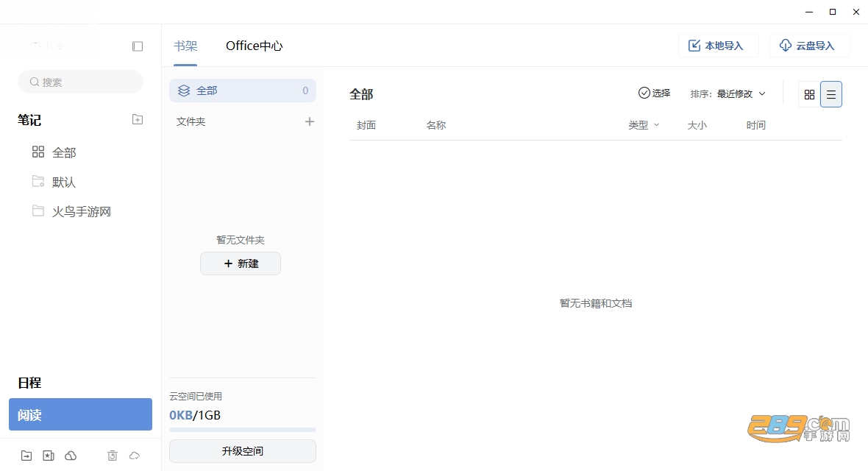This screenshot has height=471, width=868.
Task: Select the 阅读 section
Action: 80,414
